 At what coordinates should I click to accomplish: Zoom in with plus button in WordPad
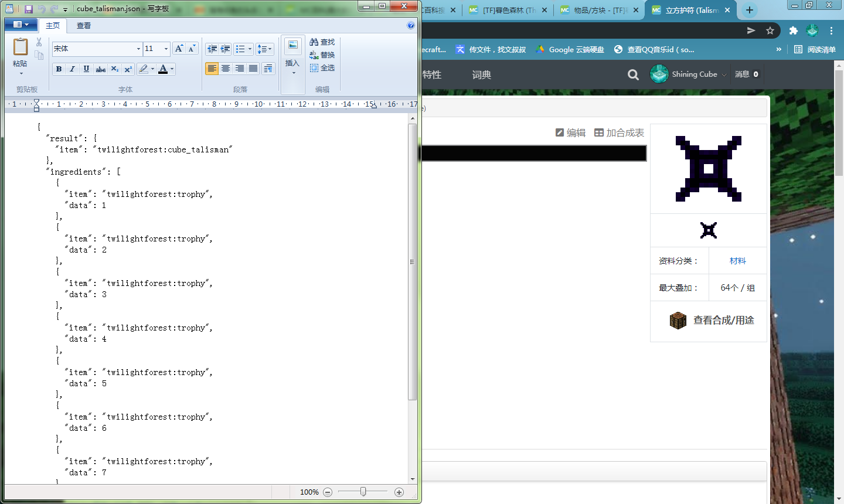[399, 492]
